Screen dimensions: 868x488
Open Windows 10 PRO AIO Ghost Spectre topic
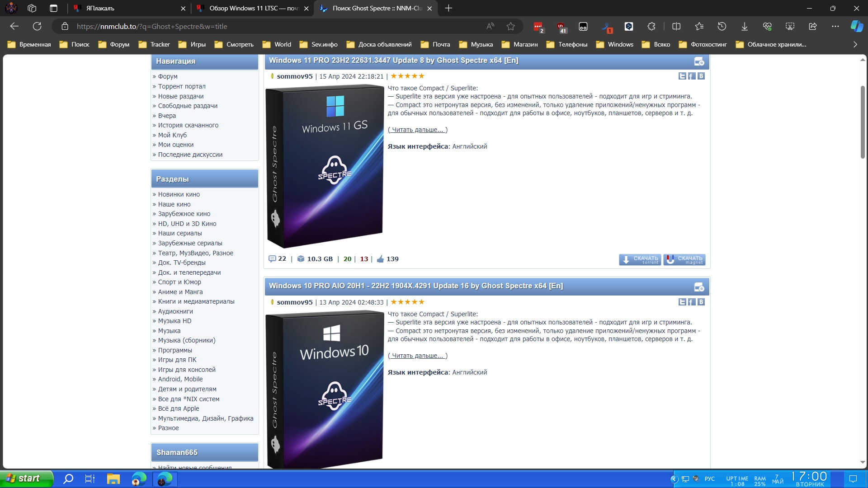click(x=416, y=286)
